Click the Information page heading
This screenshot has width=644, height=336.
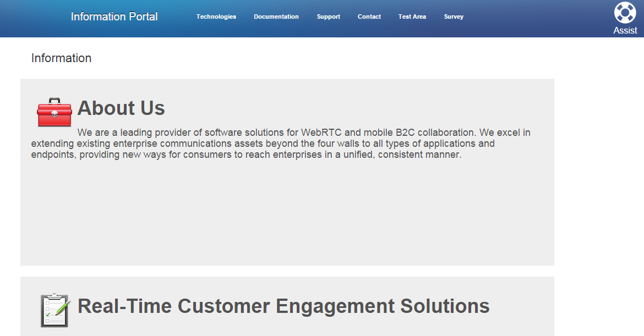click(61, 58)
